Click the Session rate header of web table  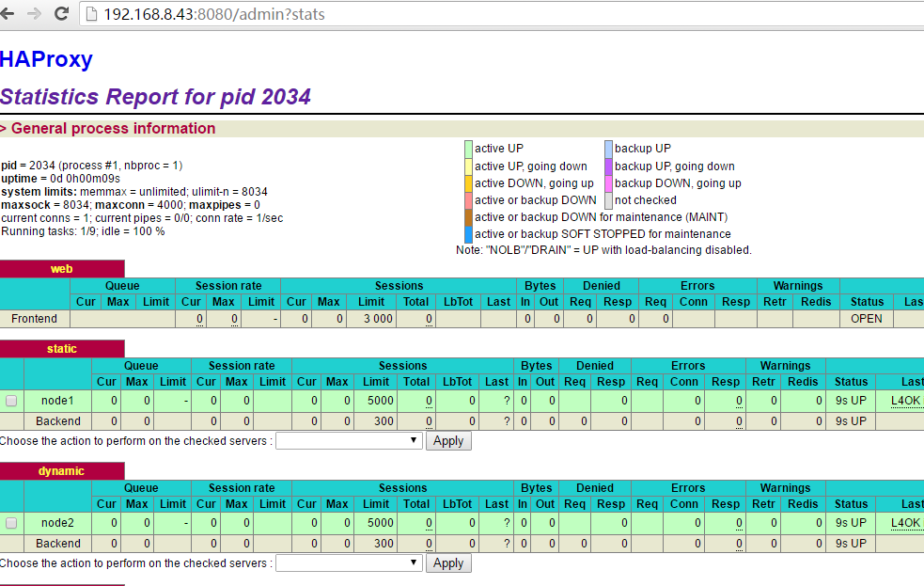coord(228,286)
